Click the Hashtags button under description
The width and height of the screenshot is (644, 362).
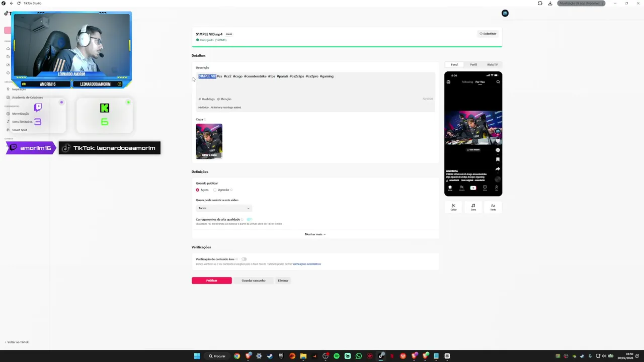coord(206,99)
